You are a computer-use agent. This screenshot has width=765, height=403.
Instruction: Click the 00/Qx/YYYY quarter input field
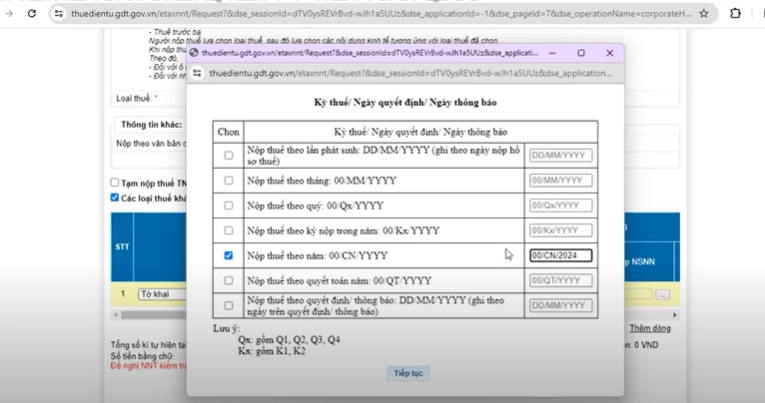561,205
